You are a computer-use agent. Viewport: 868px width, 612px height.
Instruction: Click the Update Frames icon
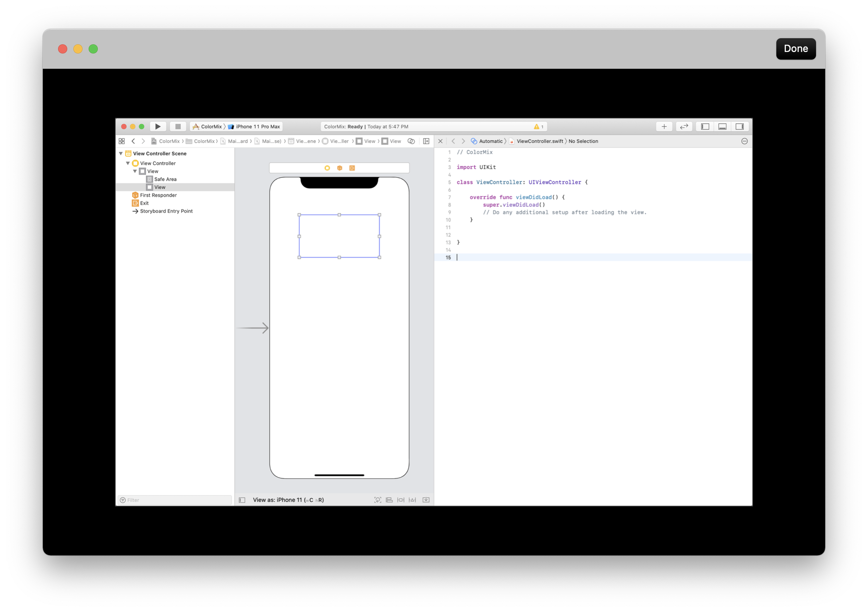[377, 500]
